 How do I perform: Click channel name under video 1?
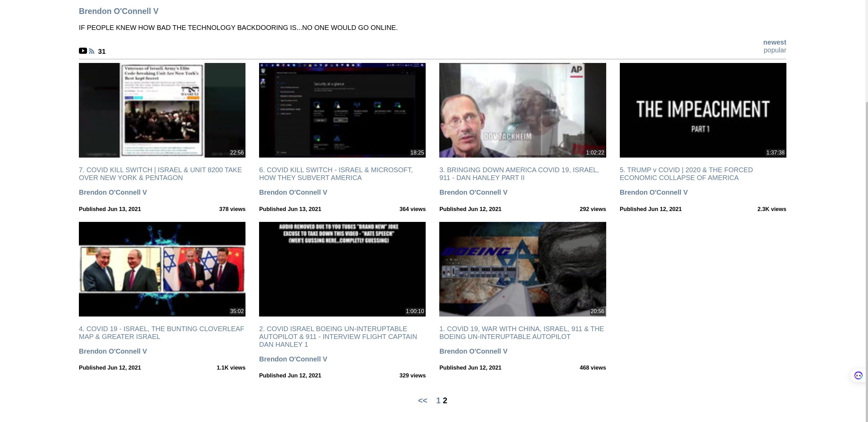[x=473, y=351]
